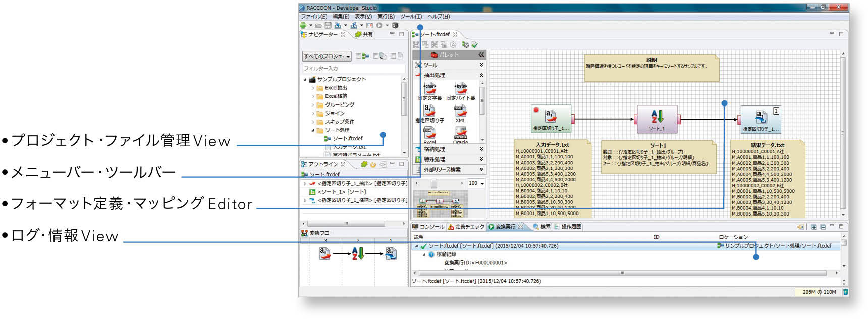The height and width of the screenshot is (319, 868).
Task: Select the ソート.ftcdef editor tab
Action: click(x=435, y=35)
